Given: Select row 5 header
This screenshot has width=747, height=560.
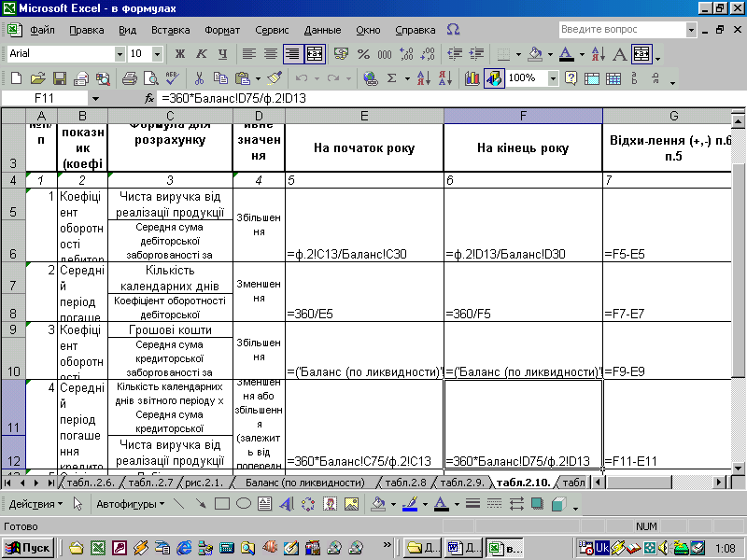Looking at the screenshot, I should coord(13,203).
